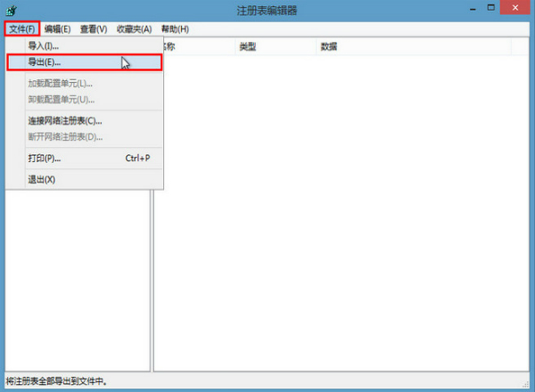The width and height of the screenshot is (535, 392).
Task: Select 打印(P)... menu entry
Action: pos(85,159)
